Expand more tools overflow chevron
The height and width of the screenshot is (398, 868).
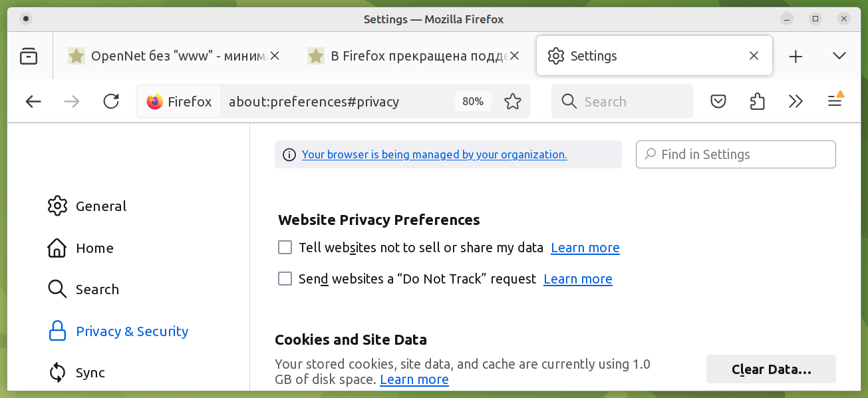pos(796,101)
